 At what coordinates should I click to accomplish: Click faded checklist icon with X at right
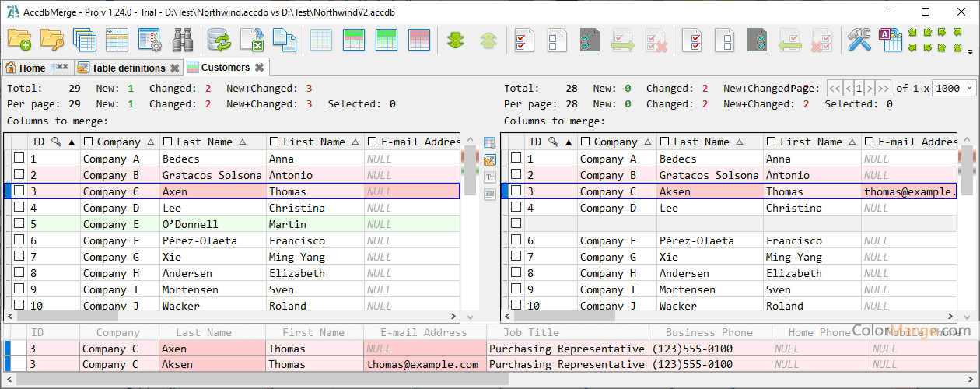[656, 39]
